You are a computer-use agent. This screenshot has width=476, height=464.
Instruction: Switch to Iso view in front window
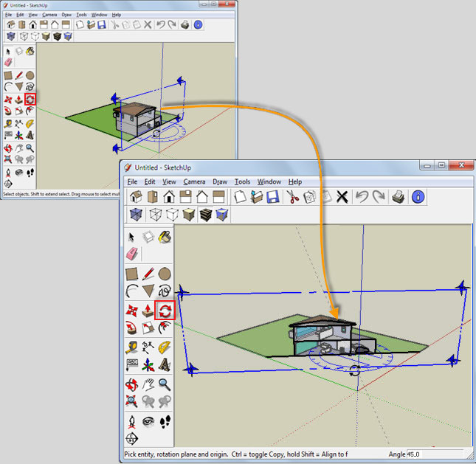pyautogui.click(x=136, y=197)
